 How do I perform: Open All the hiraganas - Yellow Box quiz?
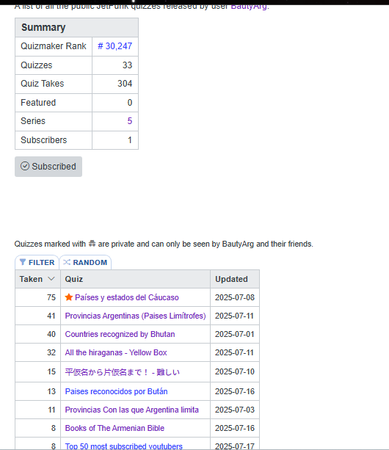pyautogui.click(x=116, y=352)
